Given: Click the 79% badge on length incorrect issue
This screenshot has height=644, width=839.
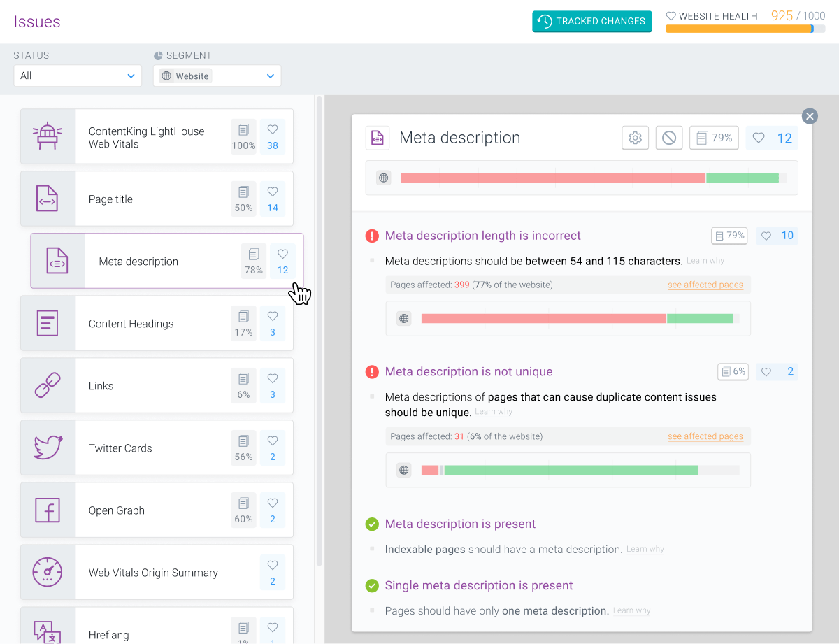Looking at the screenshot, I should (729, 236).
